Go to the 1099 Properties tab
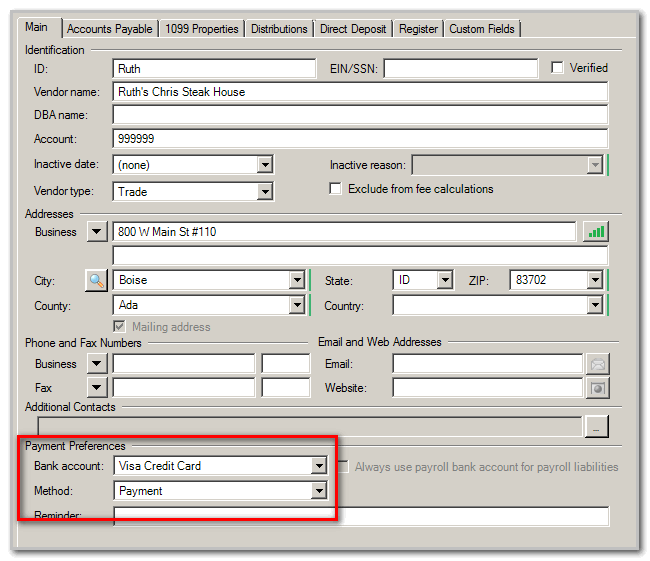Image resolution: width=650 pixels, height=561 pixels. pyautogui.click(x=202, y=29)
